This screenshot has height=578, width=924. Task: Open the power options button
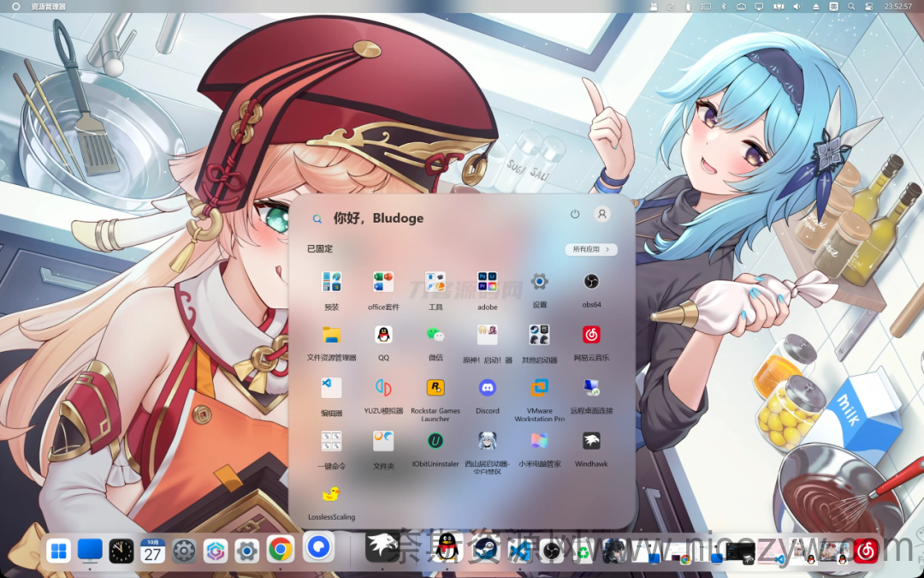(575, 214)
